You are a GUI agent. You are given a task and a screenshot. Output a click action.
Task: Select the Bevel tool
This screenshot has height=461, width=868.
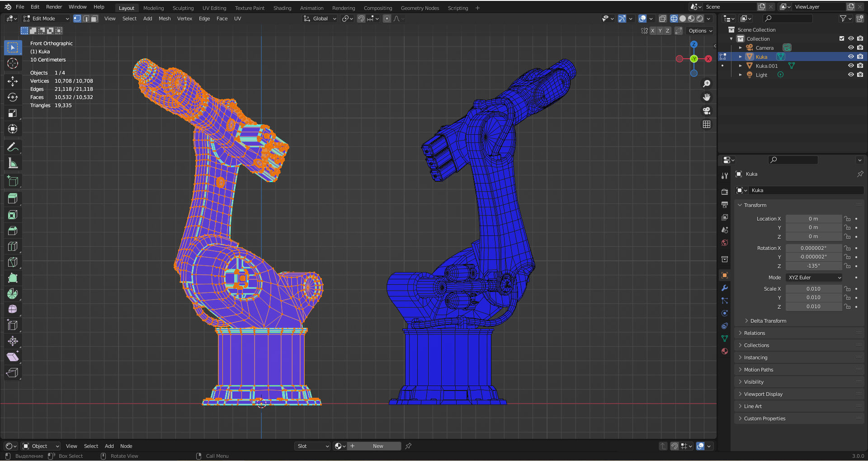[x=13, y=230]
